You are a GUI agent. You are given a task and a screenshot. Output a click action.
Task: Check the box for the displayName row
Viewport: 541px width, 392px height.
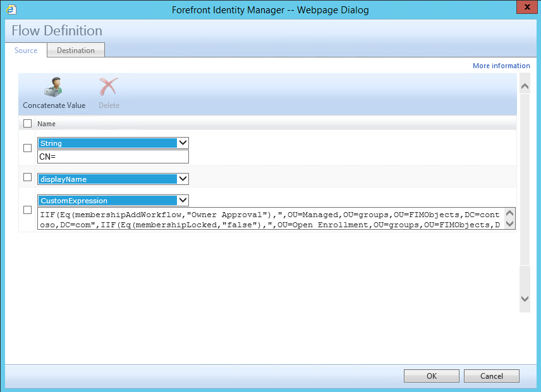click(x=27, y=177)
